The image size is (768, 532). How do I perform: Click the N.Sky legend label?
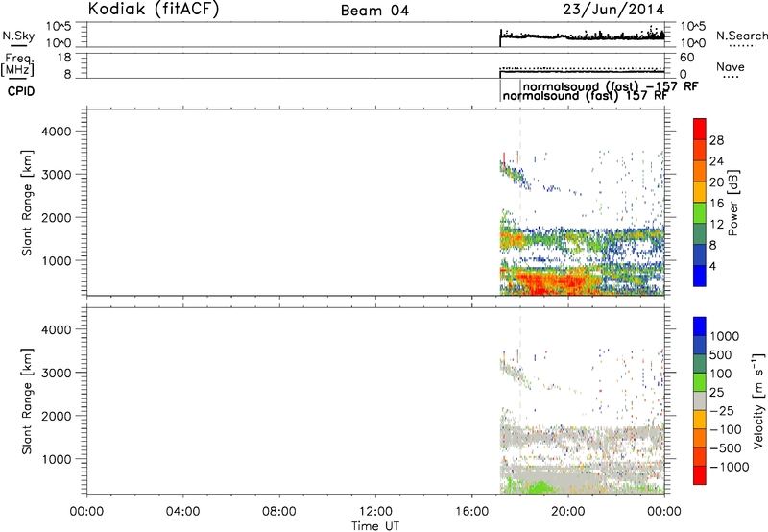click(18, 36)
